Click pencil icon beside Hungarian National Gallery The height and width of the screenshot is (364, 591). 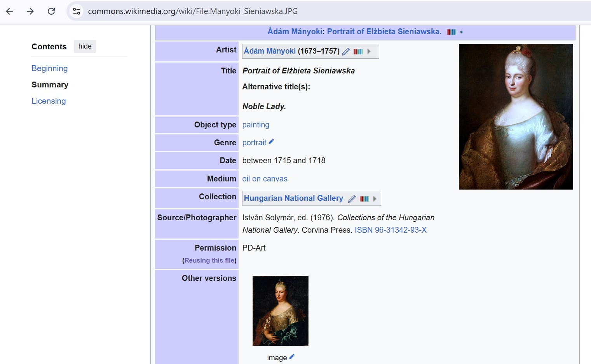point(352,199)
